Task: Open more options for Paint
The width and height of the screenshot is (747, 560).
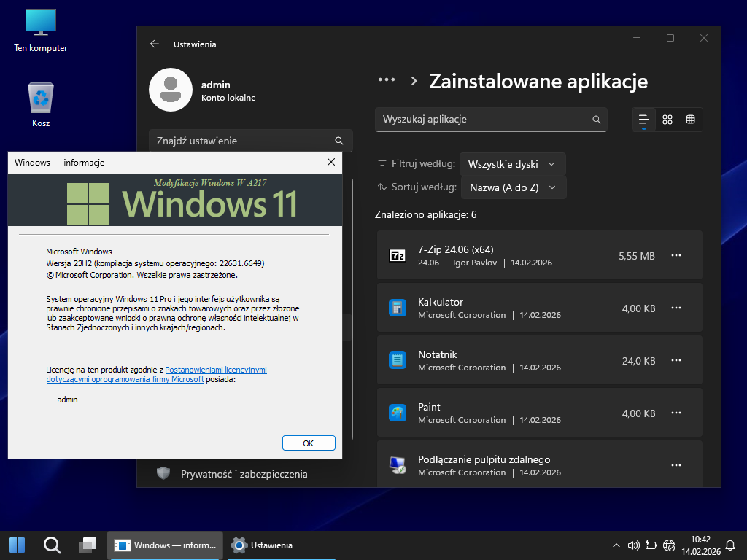Action: coord(676,413)
